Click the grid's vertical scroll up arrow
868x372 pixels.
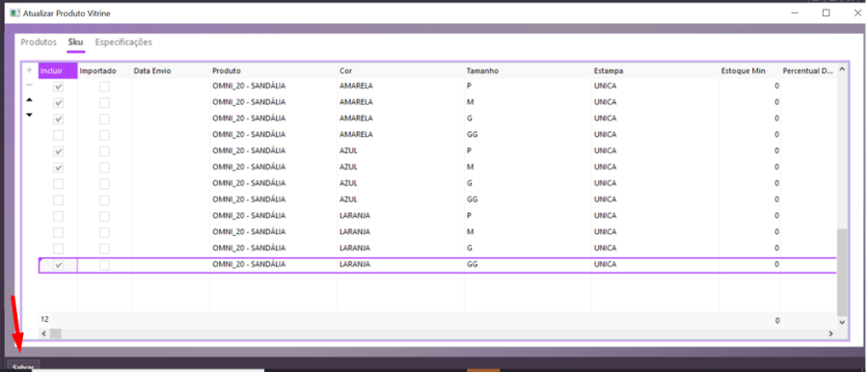tap(841, 69)
